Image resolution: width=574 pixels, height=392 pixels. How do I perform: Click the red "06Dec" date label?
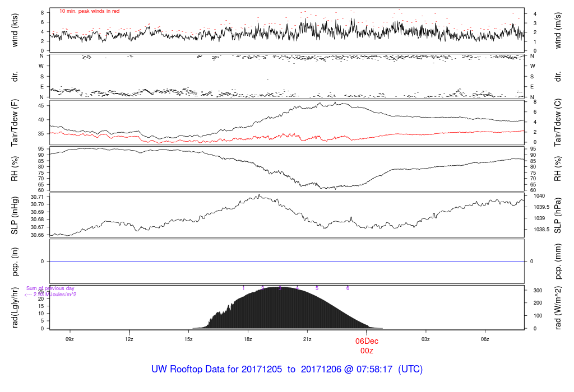[x=367, y=341]
